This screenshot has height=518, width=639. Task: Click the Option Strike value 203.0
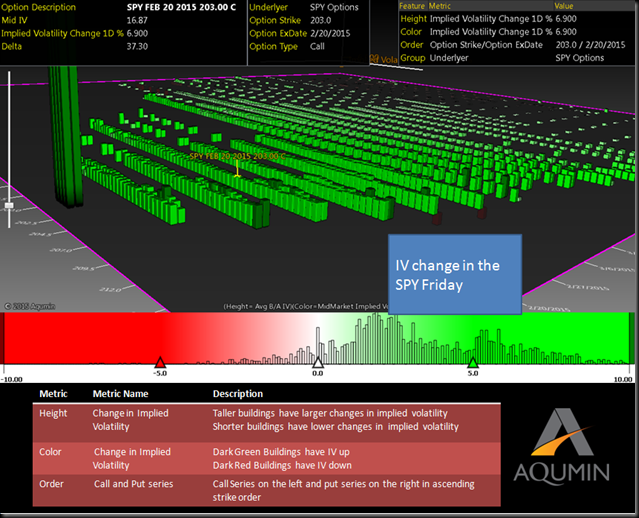tap(321, 20)
